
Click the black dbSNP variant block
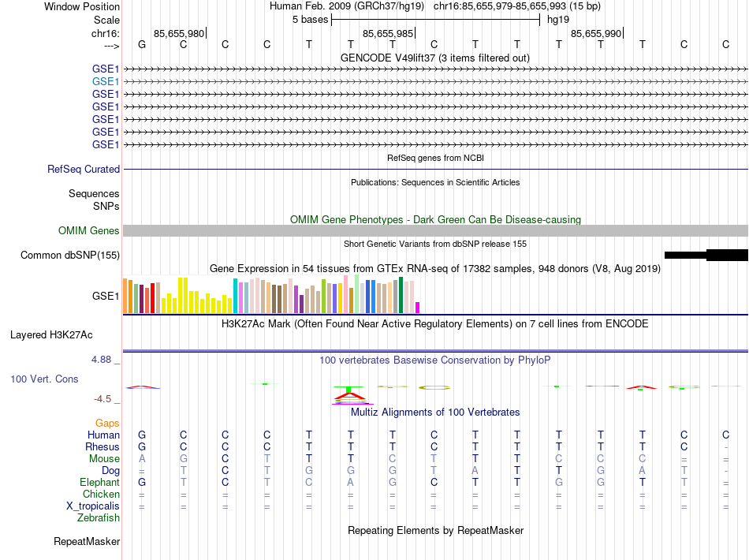point(706,255)
